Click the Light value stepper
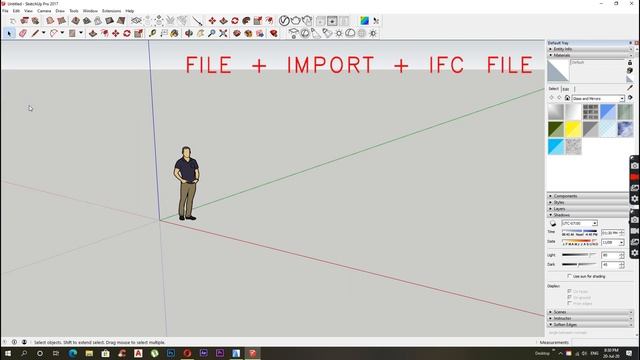This screenshot has height=360, width=640. tap(621, 255)
